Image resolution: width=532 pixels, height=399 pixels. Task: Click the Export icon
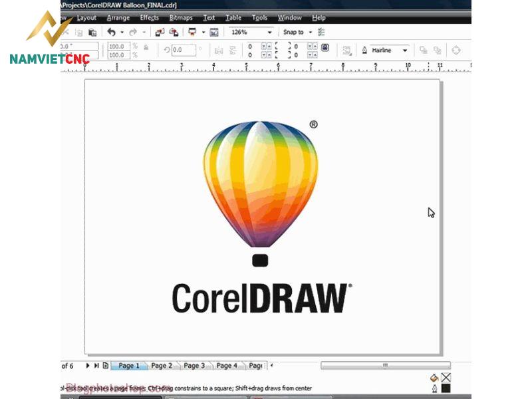point(174,32)
